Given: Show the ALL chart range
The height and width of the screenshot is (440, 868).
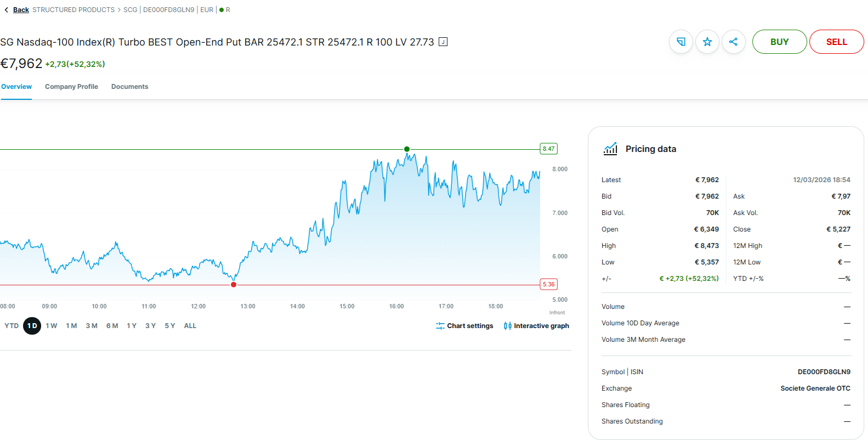Looking at the screenshot, I should (x=190, y=326).
